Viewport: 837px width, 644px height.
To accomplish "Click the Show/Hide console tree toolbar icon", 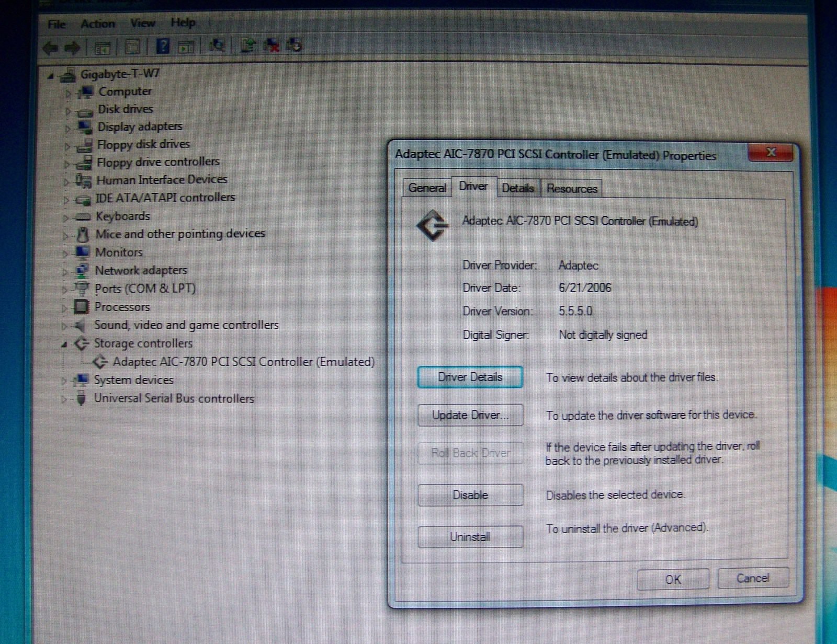I will click(x=102, y=48).
